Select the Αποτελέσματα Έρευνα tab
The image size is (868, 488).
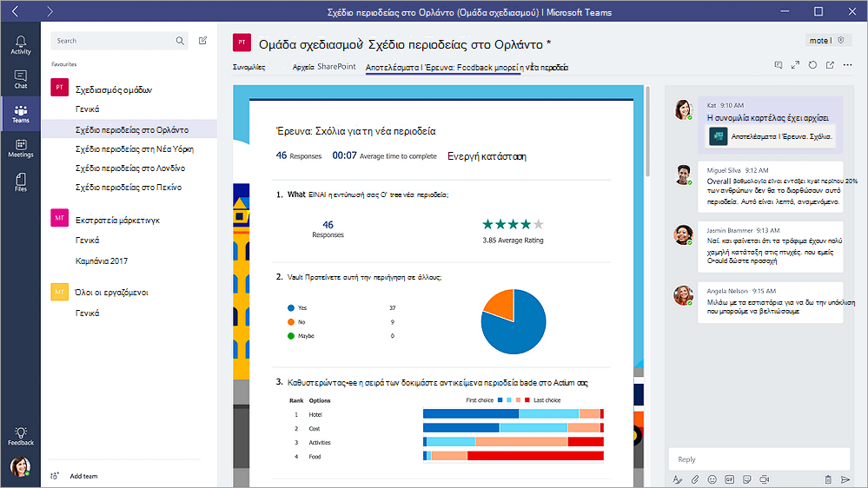coord(467,68)
